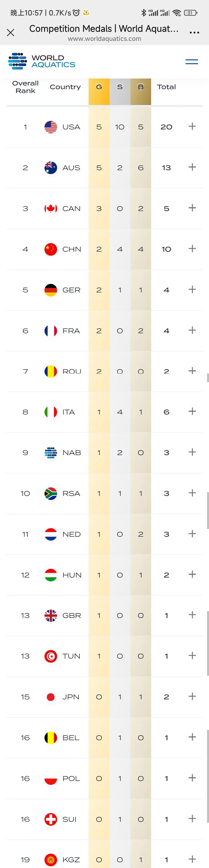Click the www.worldaquatics.com address text
Viewport: 209px width, 868px height.
pos(104,39)
